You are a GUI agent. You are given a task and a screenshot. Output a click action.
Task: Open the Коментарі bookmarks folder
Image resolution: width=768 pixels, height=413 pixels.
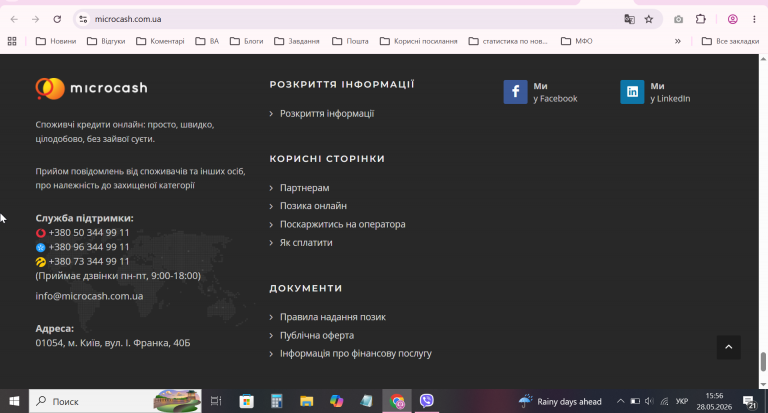[160, 41]
